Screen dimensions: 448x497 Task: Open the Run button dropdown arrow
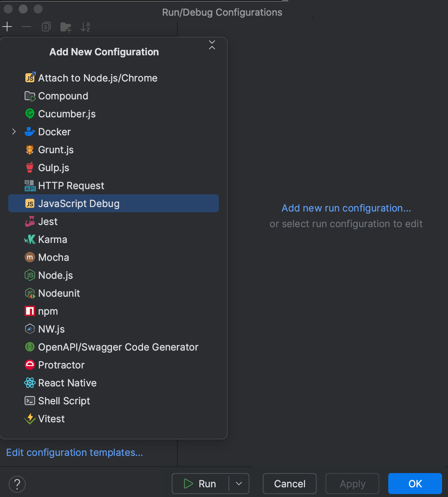point(239,484)
